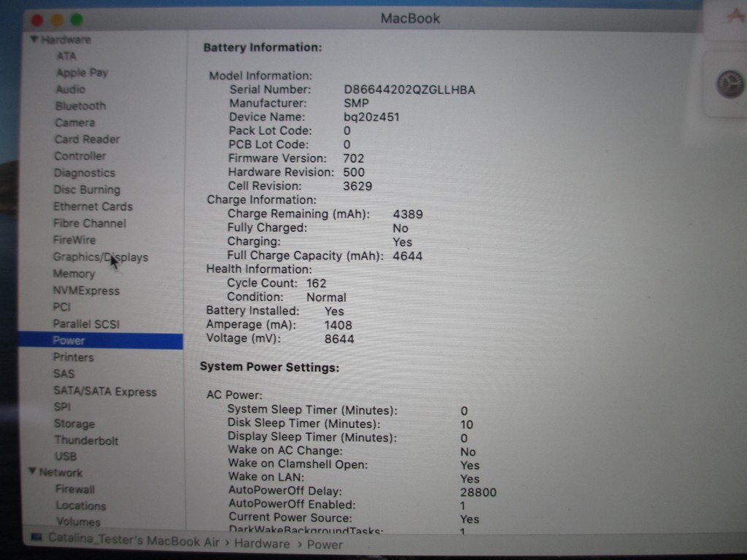Select Parallel SCSI in the sidebar
Image resolution: width=747 pixels, height=560 pixels.
click(86, 324)
